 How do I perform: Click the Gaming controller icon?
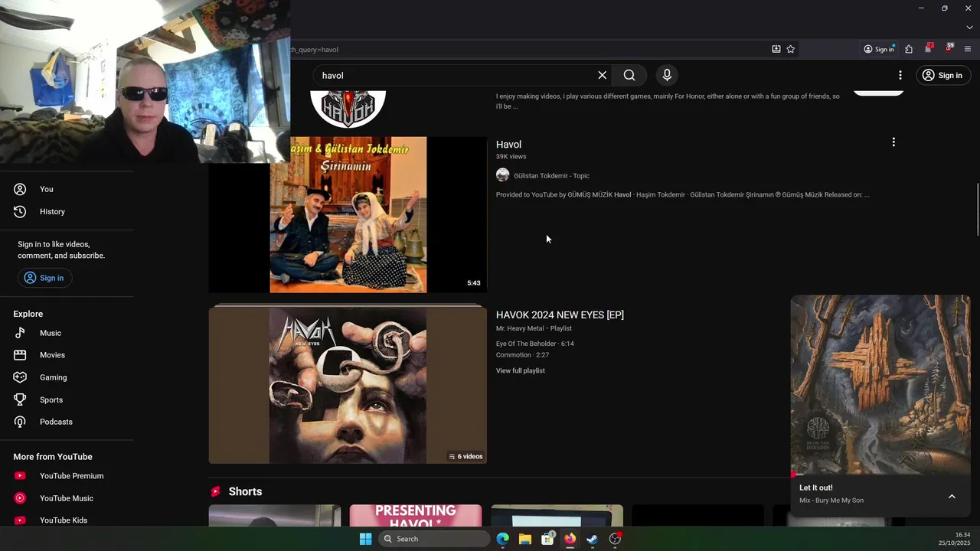coord(20,377)
